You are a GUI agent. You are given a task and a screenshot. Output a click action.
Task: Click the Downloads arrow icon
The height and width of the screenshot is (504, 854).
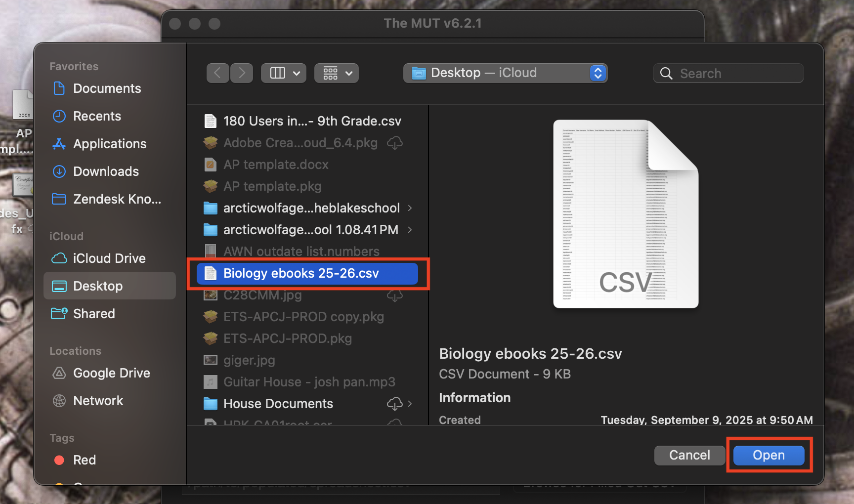(x=59, y=171)
